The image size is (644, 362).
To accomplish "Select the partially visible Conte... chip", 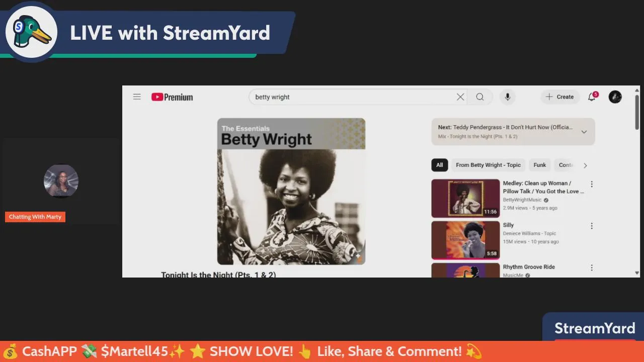I will (x=566, y=165).
